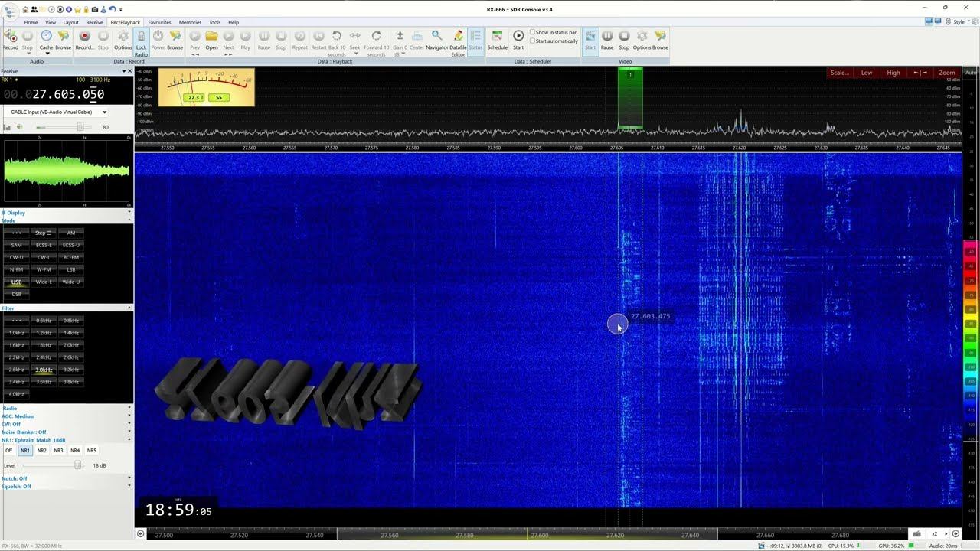Expand the Squelch: Off section
This screenshot has width=980, height=551.
129,487
